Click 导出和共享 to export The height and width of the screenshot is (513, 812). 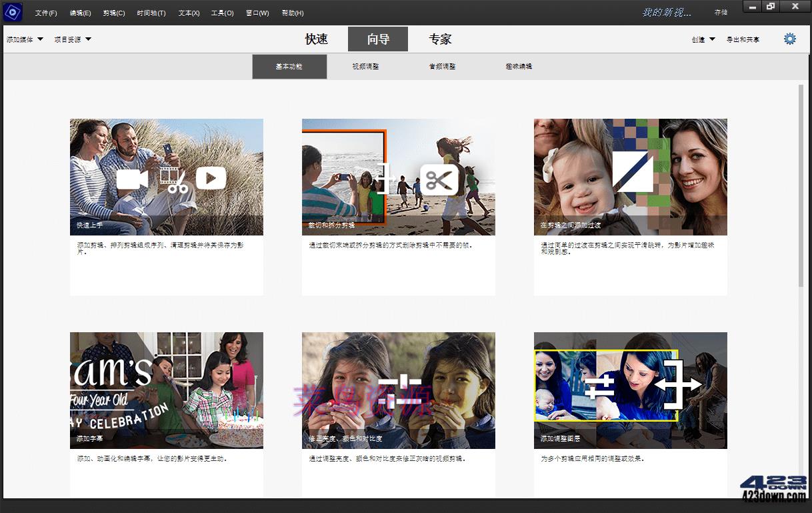[743, 39]
